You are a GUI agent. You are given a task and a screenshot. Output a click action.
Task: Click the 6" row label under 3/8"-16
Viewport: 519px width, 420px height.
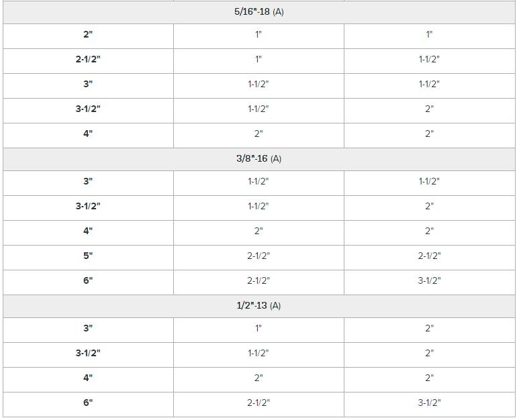[88, 280]
